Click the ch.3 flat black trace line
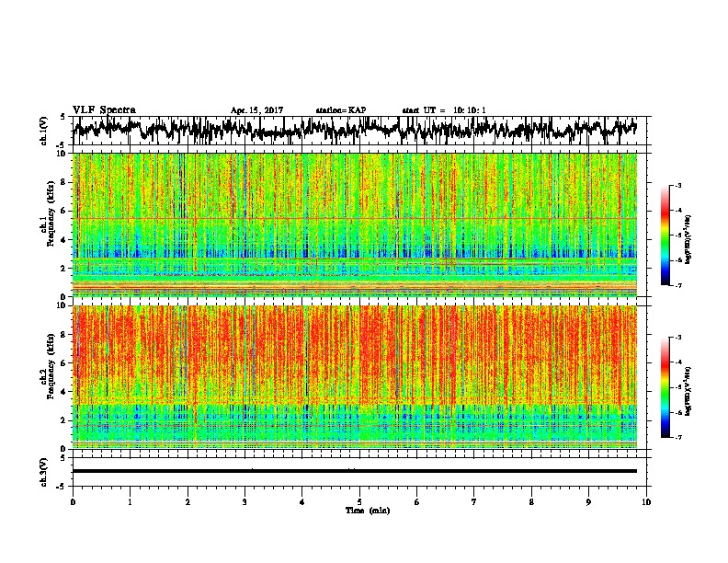The width and height of the screenshot is (728, 563). [355, 471]
